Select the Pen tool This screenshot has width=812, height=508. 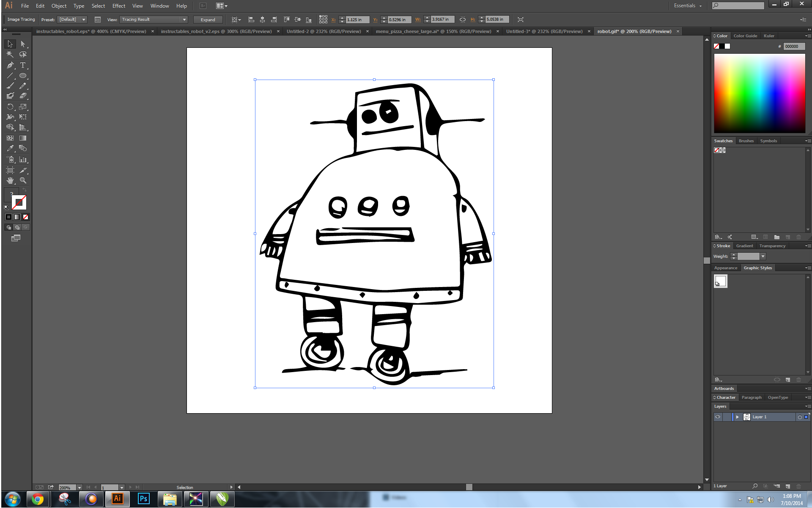point(10,65)
